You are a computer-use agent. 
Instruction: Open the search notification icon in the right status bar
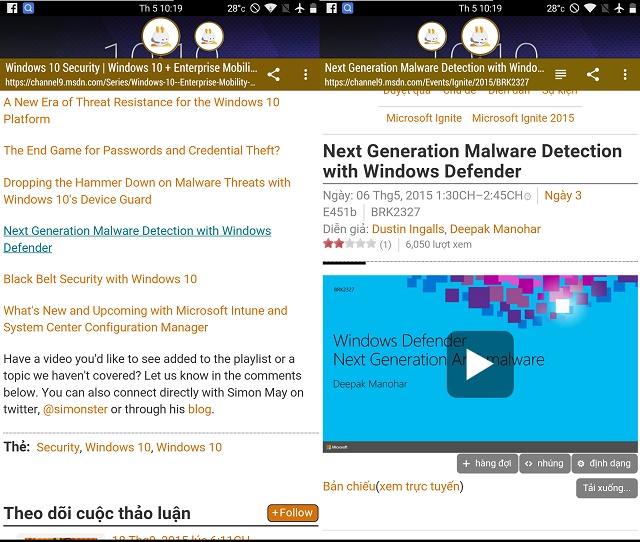pos(348,8)
